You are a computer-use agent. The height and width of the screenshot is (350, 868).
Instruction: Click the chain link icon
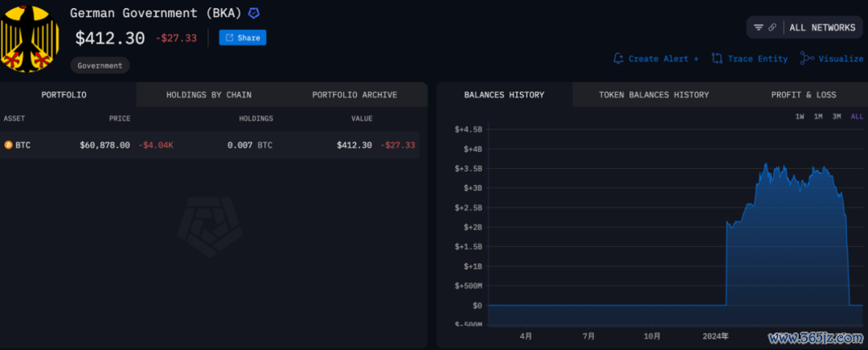point(772,27)
